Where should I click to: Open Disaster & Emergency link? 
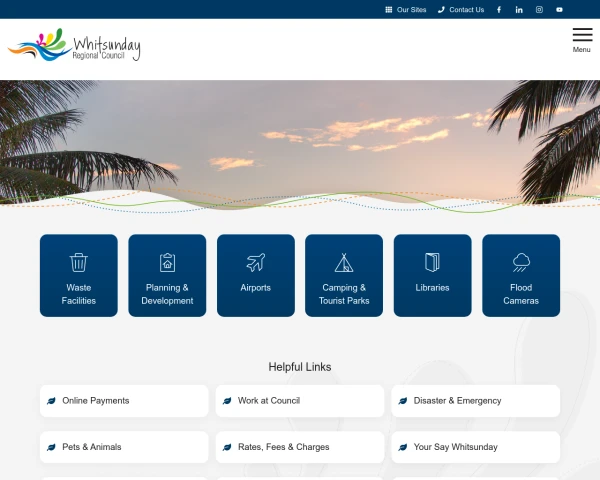[x=475, y=401]
